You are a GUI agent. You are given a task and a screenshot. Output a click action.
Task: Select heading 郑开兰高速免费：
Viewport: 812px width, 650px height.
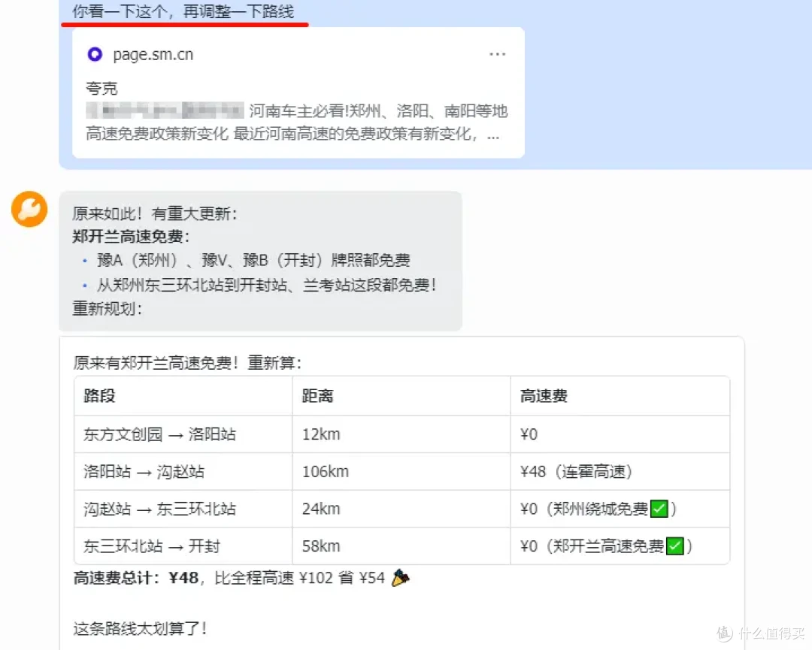131,237
